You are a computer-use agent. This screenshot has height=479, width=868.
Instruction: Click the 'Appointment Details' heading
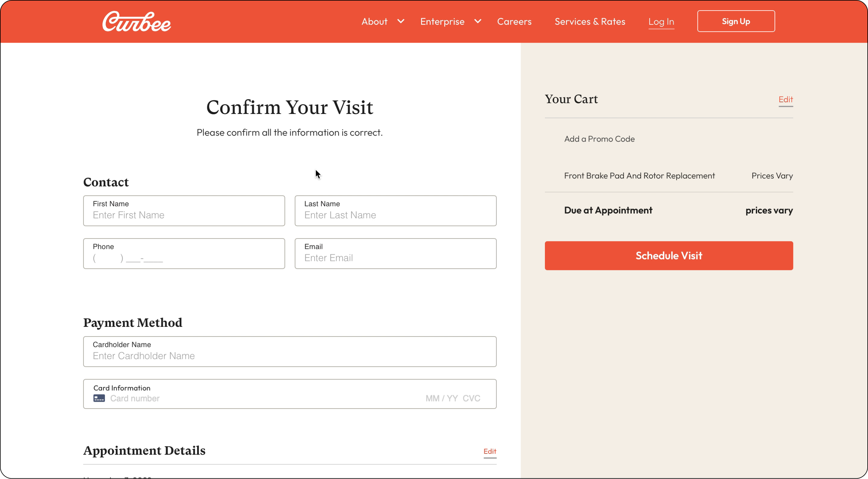point(144,451)
